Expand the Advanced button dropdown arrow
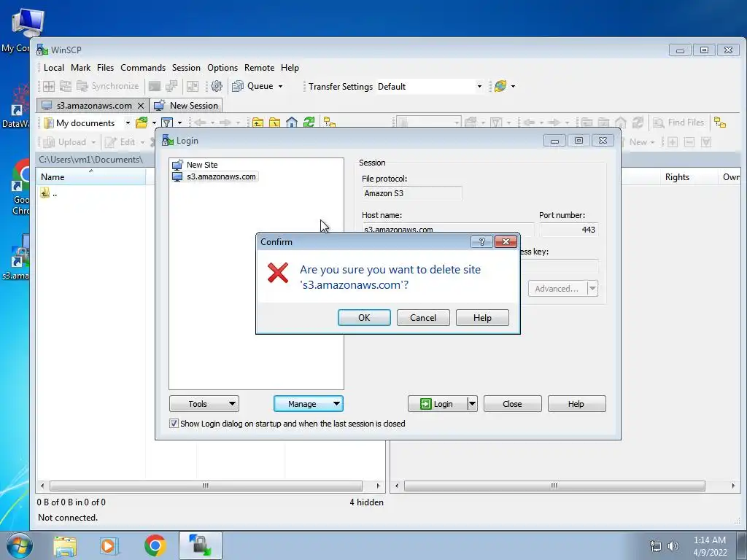 click(592, 289)
